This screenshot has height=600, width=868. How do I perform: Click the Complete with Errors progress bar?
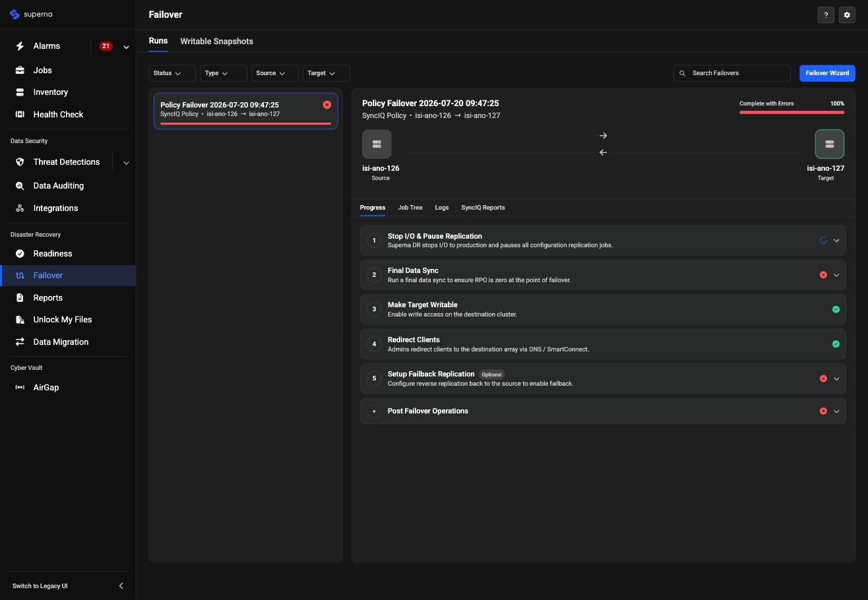(x=791, y=113)
